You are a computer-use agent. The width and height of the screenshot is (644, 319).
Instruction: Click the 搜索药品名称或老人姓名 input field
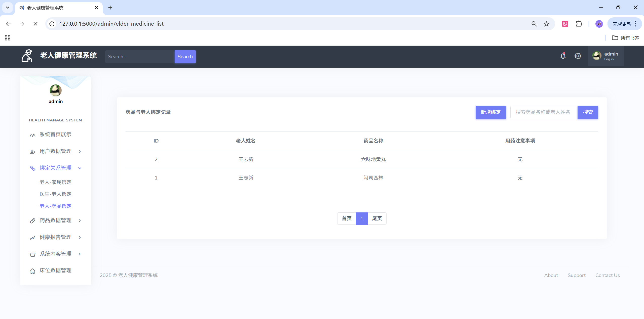pyautogui.click(x=544, y=112)
